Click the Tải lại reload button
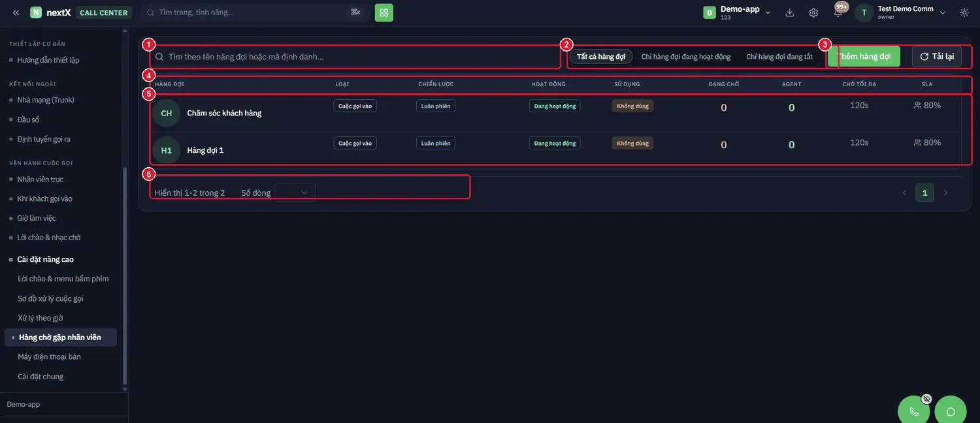 click(937, 56)
